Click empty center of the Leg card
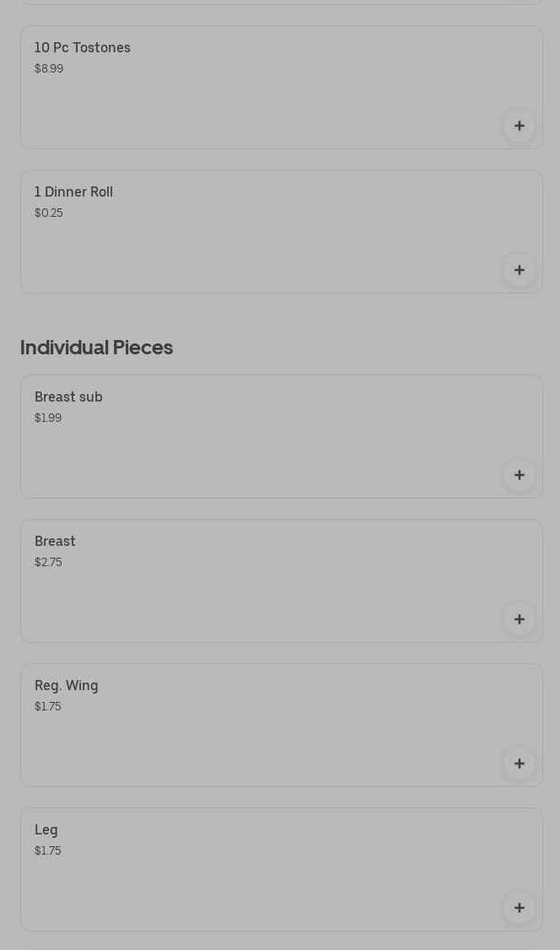This screenshot has height=950, width=560. tap(281, 877)
